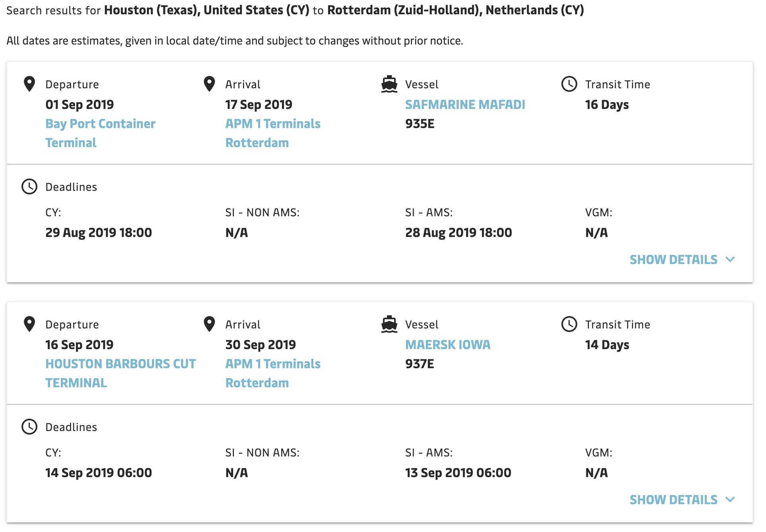Image resolution: width=766 pixels, height=532 pixels.
Task: Click the vessel ship icon for SAFMARINE MAFADI
Action: (389, 84)
